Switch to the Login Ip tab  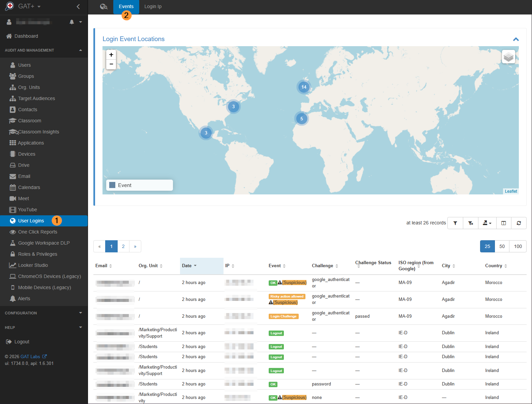coord(153,7)
